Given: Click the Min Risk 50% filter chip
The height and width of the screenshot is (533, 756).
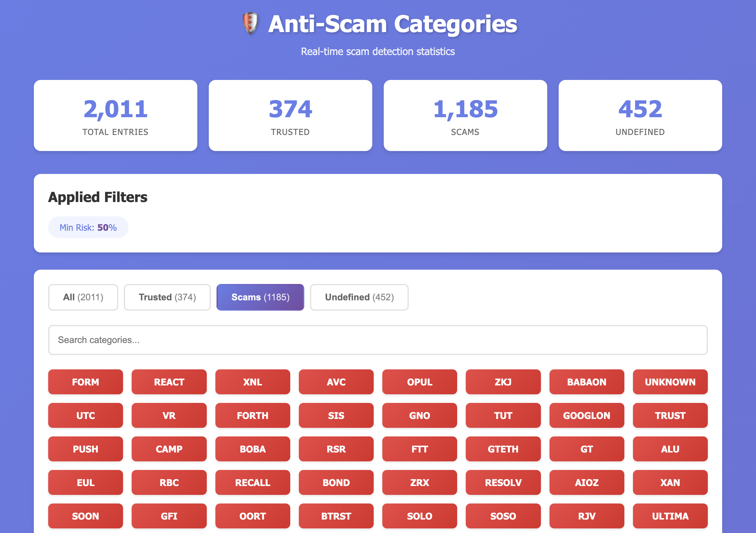Looking at the screenshot, I should 88,227.
